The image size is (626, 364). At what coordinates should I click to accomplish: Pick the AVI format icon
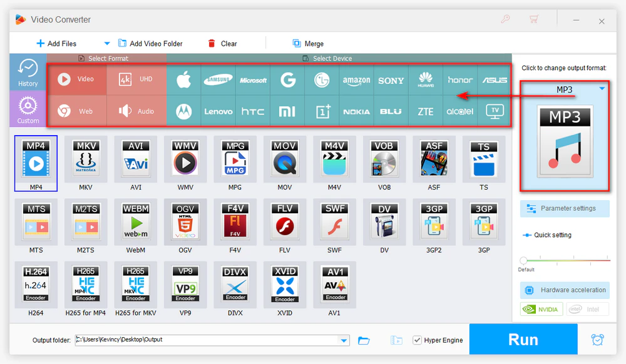136,159
